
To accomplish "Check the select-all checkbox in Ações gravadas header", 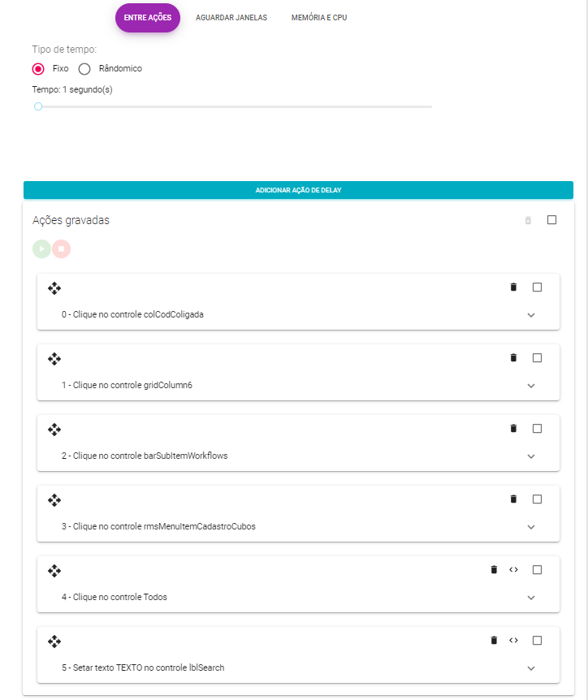I will [552, 220].
